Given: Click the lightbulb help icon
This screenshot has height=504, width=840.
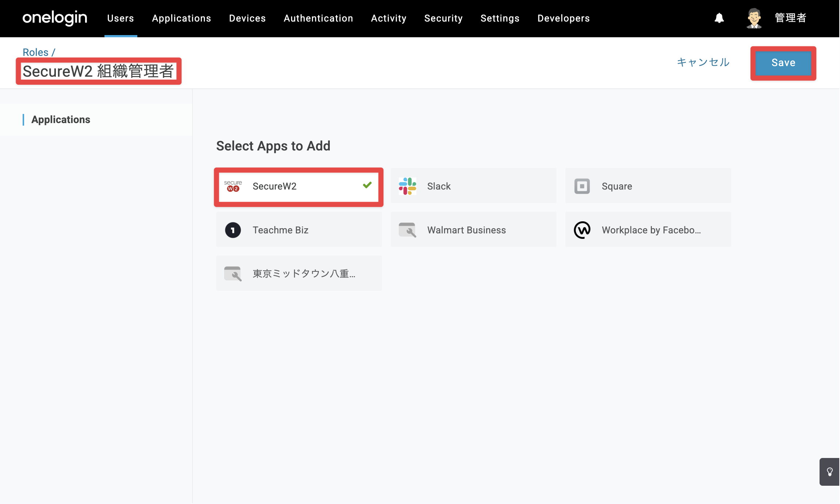Looking at the screenshot, I should tap(830, 472).
